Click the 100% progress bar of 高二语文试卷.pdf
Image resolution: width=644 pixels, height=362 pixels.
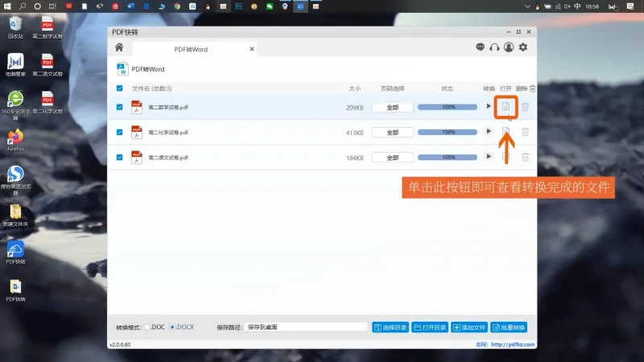click(x=448, y=157)
